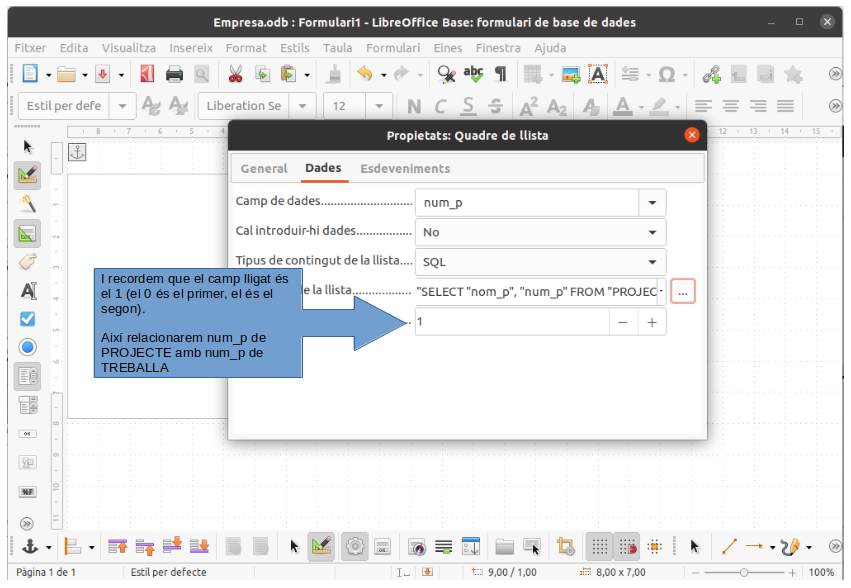Click the ellipsis button beside SQL content
This screenshot has height=588, width=851.
click(683, 292)
